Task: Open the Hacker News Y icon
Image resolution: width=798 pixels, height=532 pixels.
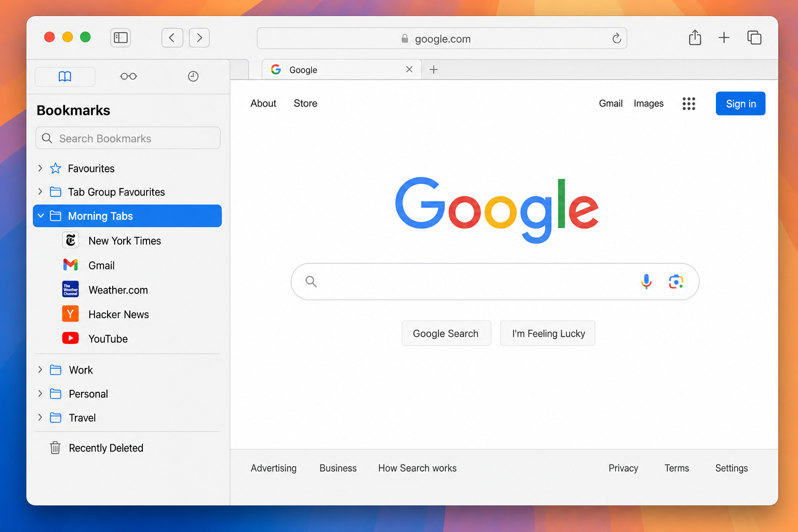Action: tap(71, 314)
